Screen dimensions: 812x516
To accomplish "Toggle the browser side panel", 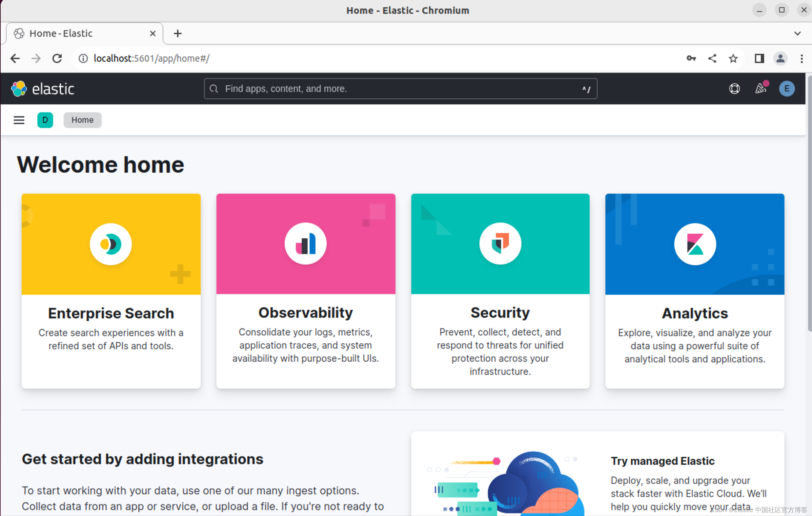I will pos(759,58).
